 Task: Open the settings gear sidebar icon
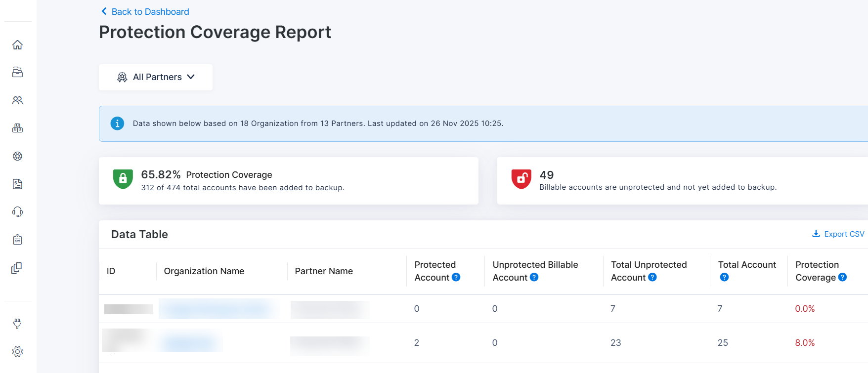[17, 352]
